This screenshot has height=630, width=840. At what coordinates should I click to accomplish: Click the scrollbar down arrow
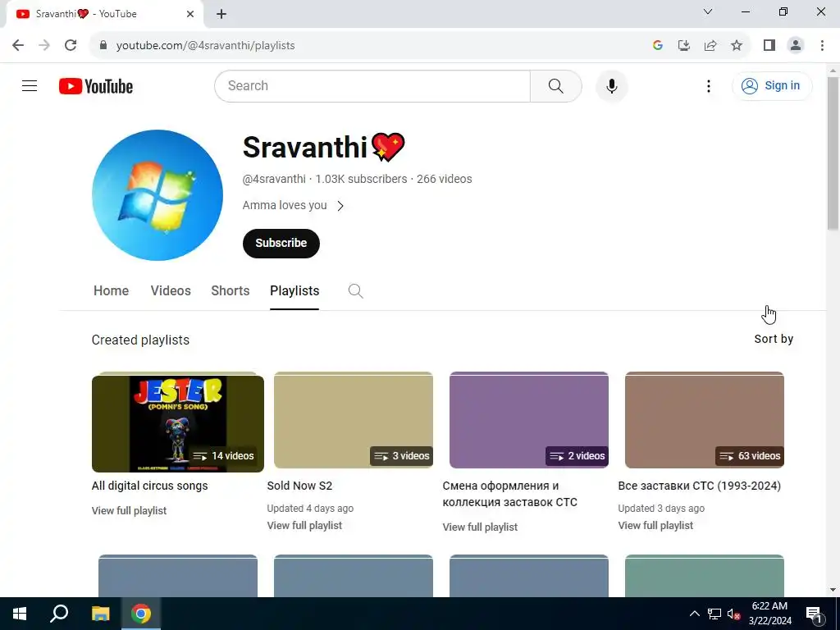point(833,590)
